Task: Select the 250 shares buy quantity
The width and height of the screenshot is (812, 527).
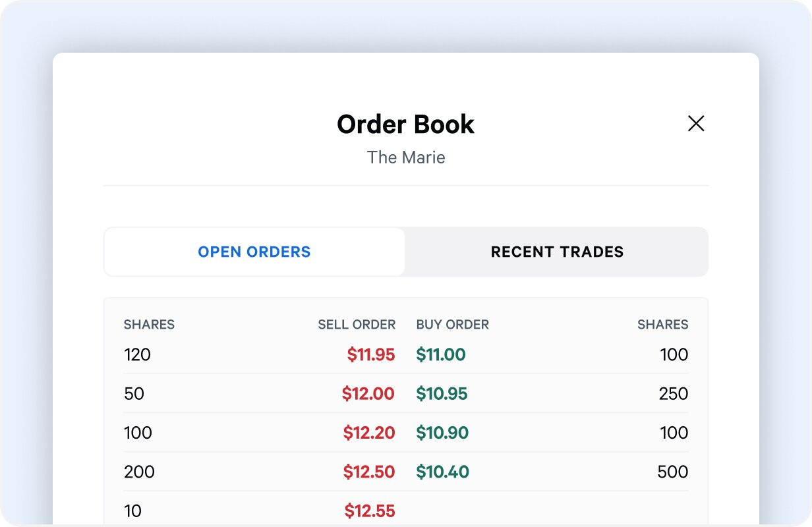Action: coord(674,393)
